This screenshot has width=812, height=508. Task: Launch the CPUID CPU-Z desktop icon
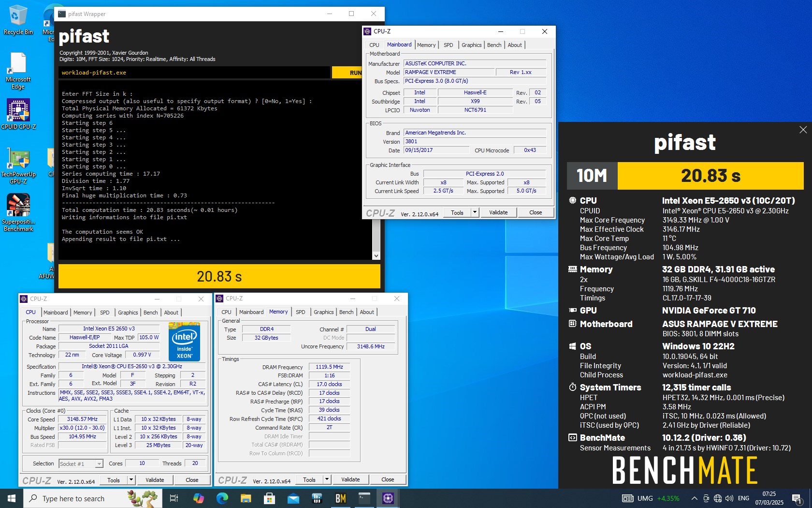[x=18, y=114]
